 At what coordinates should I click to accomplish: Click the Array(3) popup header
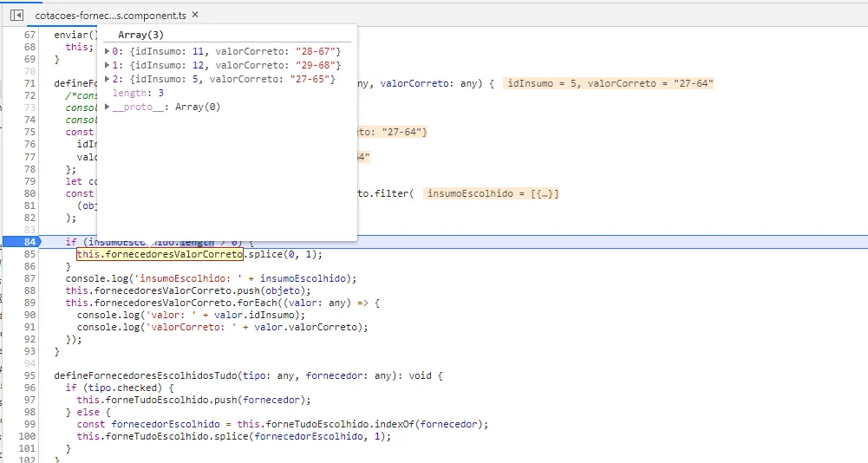(140, 35)
